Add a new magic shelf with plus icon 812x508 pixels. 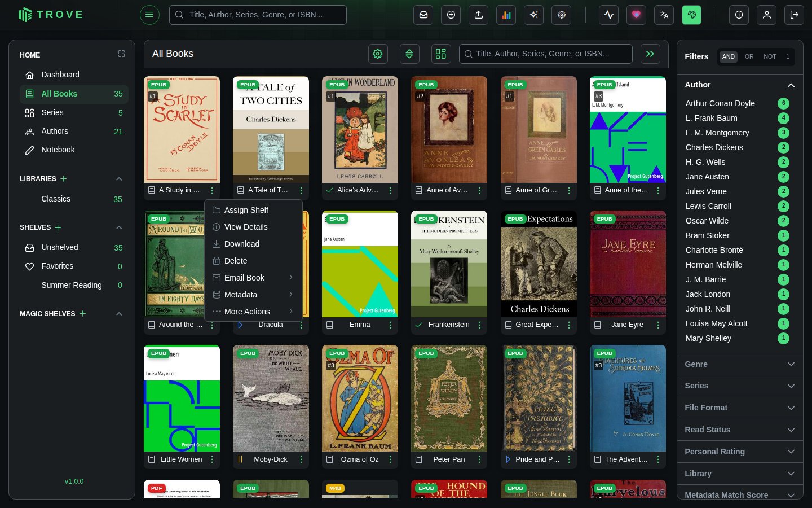click(83, 313)
